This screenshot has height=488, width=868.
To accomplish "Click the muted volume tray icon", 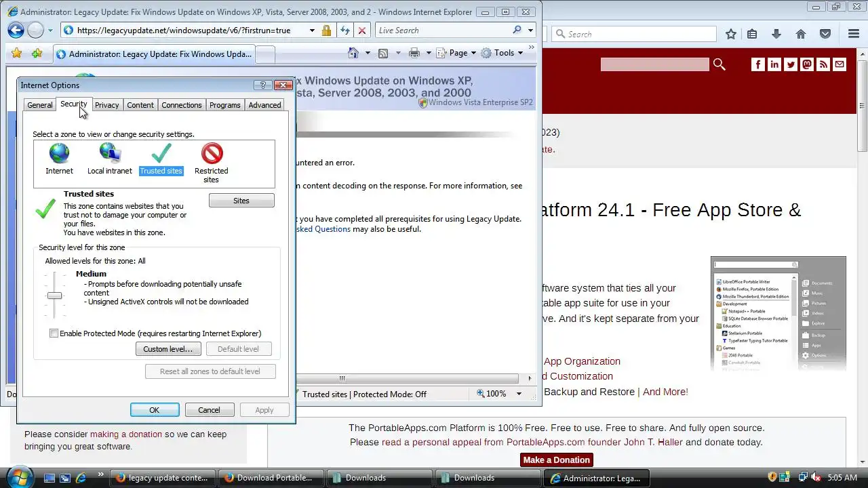I will [816, 478].
